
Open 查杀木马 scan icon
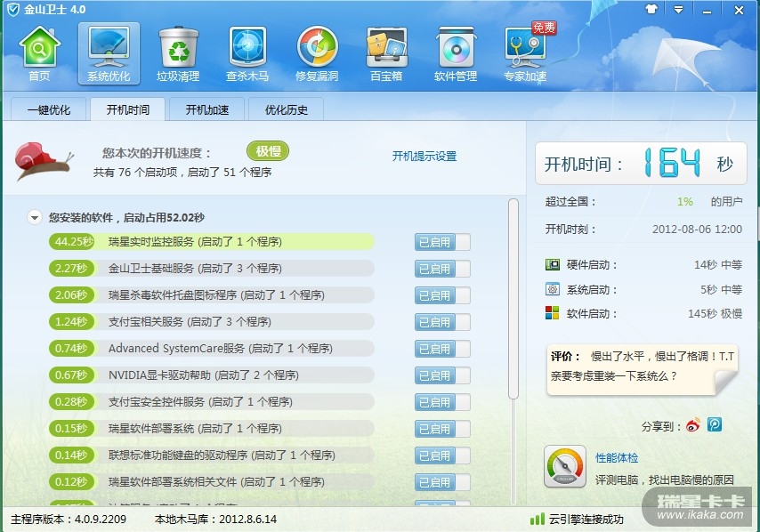pyautogui.click(x=247, y=53)
